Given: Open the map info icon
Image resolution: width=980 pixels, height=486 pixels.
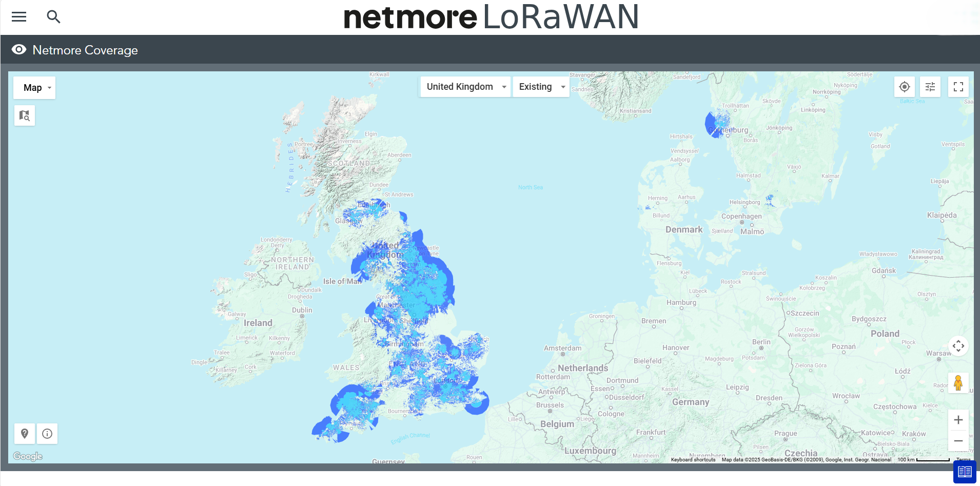Looking at the screenshot, I should tap(47, 434).
